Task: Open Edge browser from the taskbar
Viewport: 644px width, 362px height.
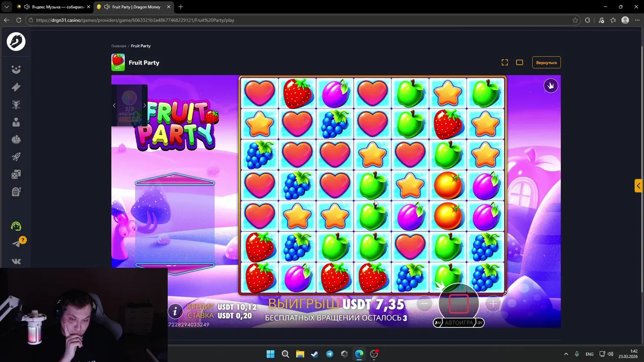Action: tap(359, 354)
